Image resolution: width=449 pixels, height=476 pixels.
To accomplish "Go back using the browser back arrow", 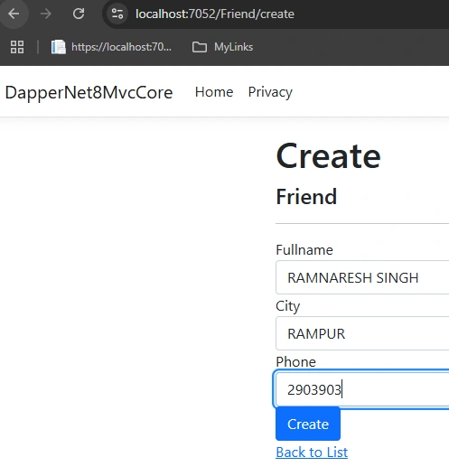I will pos(14,14).
